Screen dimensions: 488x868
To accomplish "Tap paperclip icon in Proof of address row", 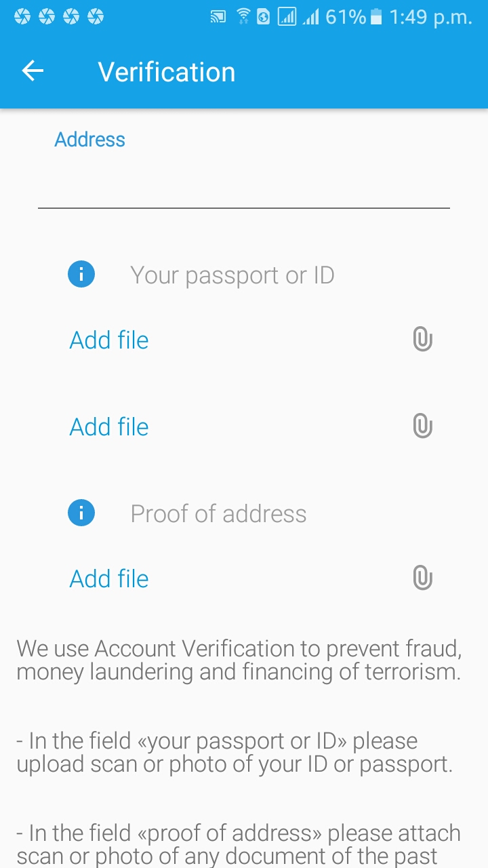I will [x=422, y=578].
